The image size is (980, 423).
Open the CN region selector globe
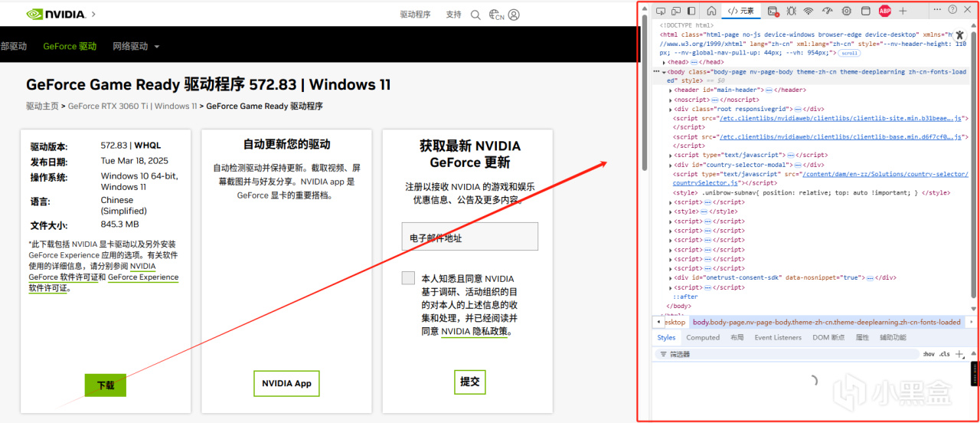click(x=497, y=15)
